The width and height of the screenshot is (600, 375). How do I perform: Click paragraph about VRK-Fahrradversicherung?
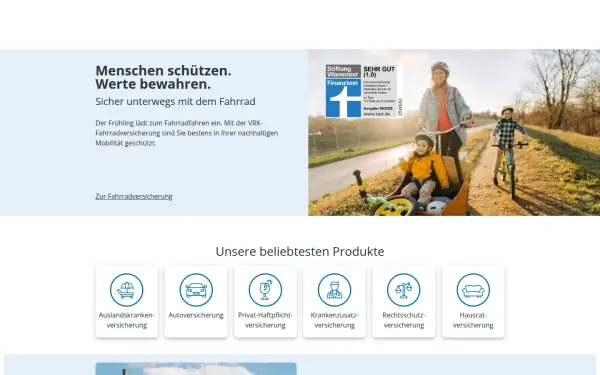click(x=187, y=133)
